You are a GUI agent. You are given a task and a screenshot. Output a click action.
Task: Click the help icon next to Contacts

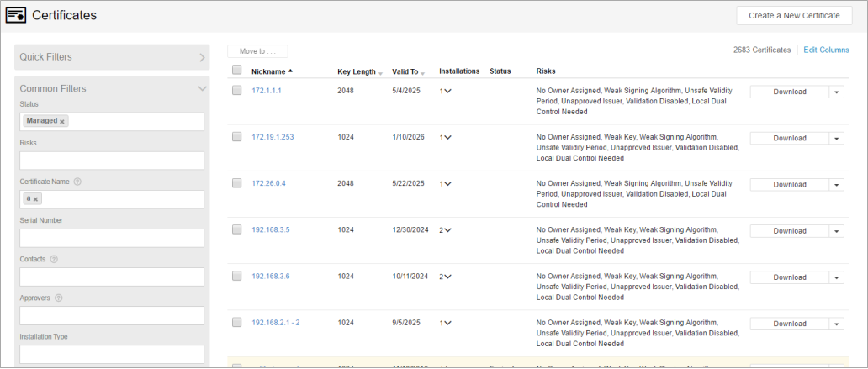[54, 259]
